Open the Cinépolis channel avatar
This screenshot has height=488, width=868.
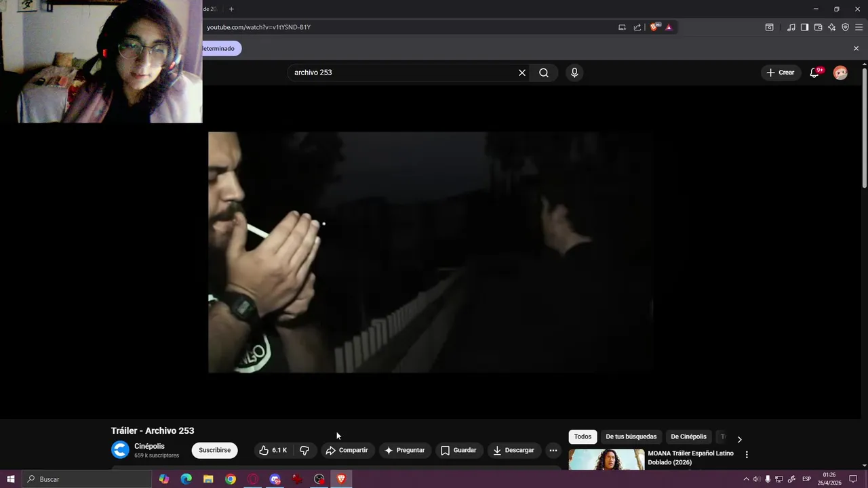tap(120, 450)
